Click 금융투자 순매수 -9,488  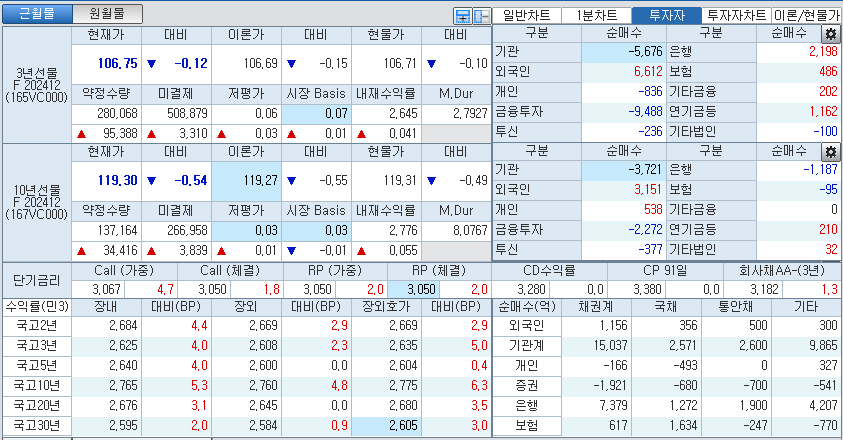pyautogui.click(x=624, y=111)
